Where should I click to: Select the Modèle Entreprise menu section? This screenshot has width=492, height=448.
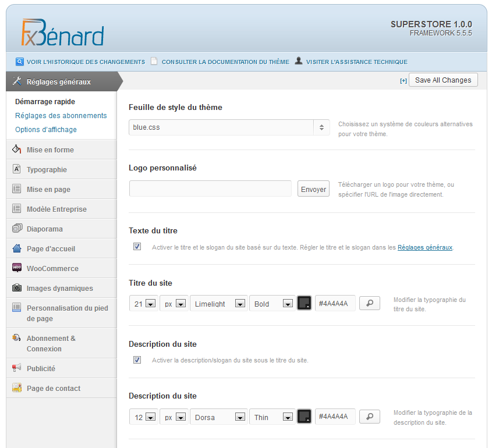point(56,209)
